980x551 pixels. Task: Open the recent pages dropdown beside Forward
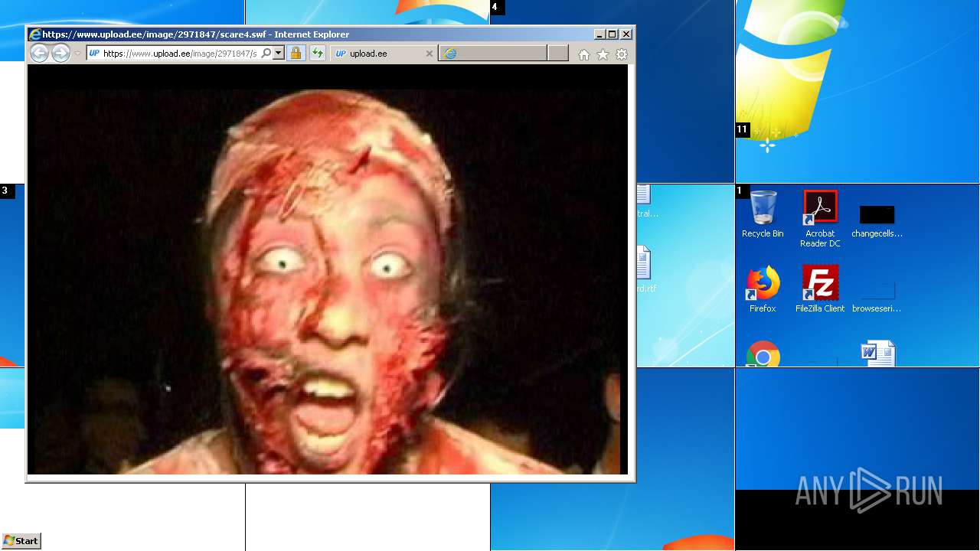(x=77, y=54)
